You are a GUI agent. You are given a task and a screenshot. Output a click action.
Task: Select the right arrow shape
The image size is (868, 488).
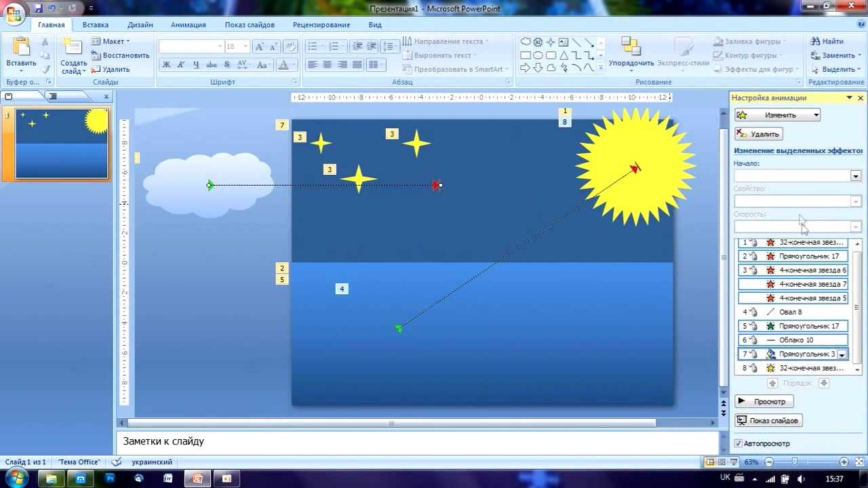tap(526, 68)
